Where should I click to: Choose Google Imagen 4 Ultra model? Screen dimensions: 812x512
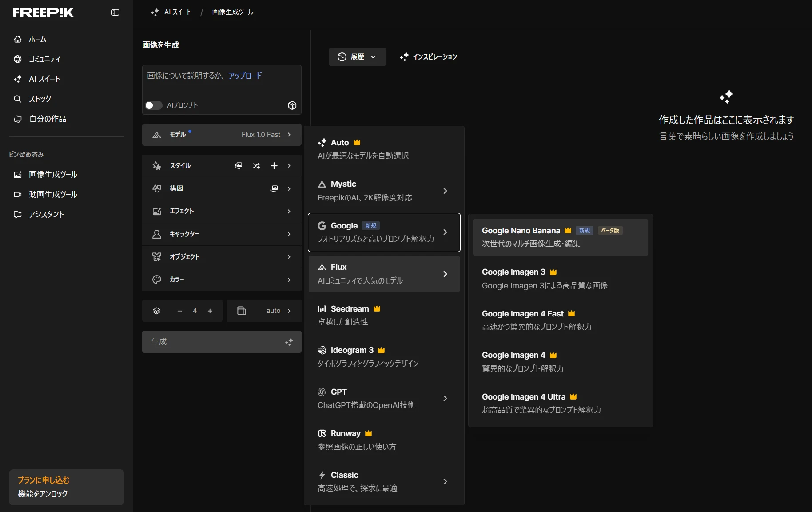click(x=561, y=403)
